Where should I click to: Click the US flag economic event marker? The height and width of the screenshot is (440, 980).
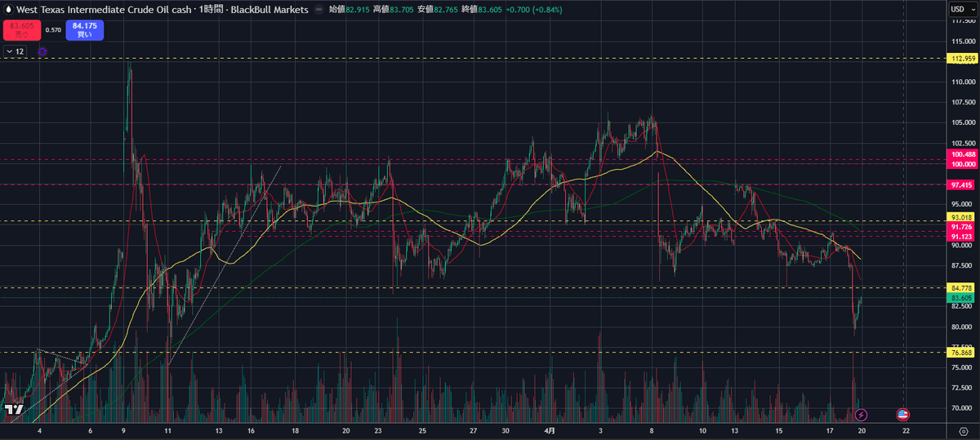coord(903,415)
